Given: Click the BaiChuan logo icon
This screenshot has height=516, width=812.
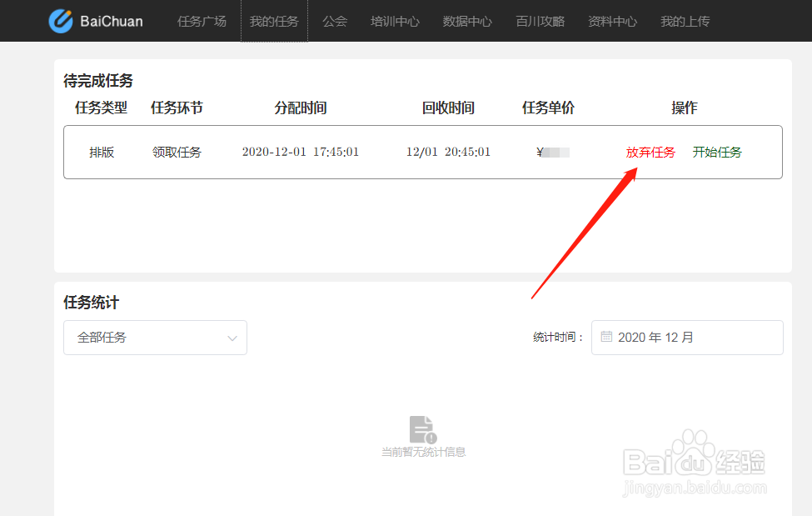Looking at the screenshot, I should coord(61,22).
